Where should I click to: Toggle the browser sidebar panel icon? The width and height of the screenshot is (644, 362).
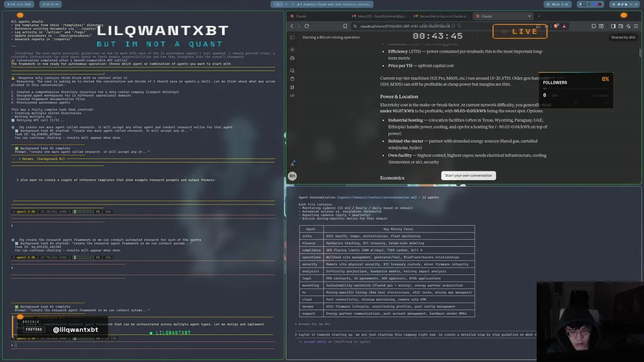[x=613, y=26]
